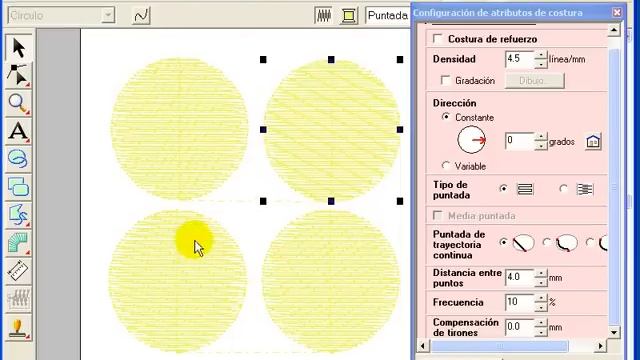
Task: Click panel horizontal scrollbar right arrow
Action: (600, 347)
